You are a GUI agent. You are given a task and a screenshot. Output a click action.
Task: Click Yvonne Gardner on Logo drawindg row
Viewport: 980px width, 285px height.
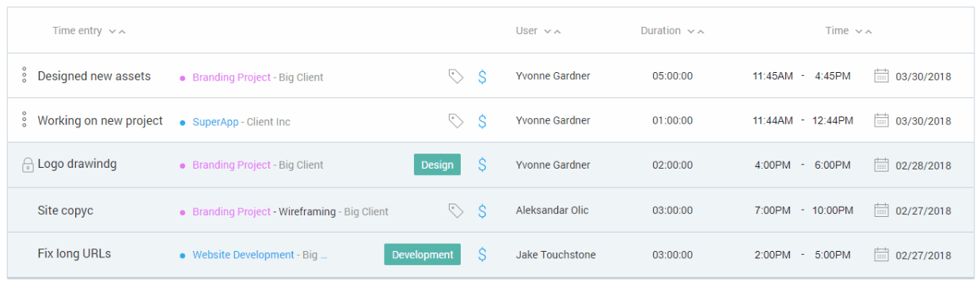[x=553, y=165]
